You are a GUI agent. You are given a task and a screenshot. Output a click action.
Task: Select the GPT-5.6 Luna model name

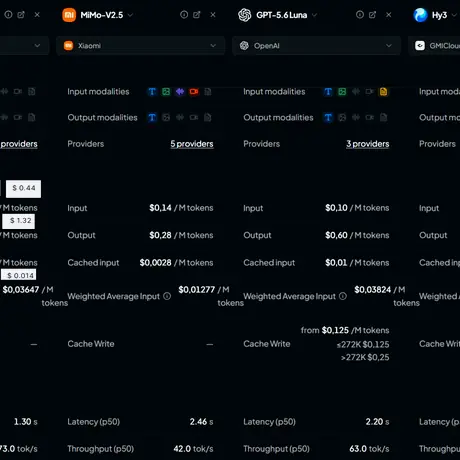tap(282, 15)
